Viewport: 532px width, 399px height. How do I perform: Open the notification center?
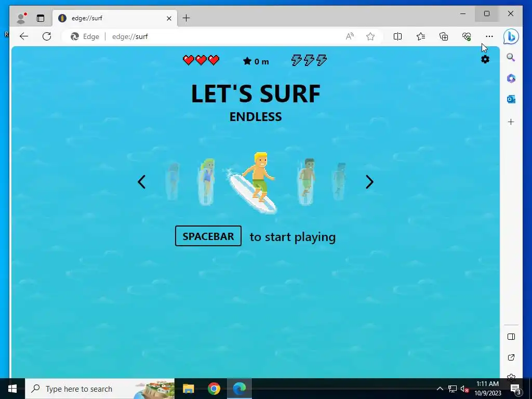(515, 389)
